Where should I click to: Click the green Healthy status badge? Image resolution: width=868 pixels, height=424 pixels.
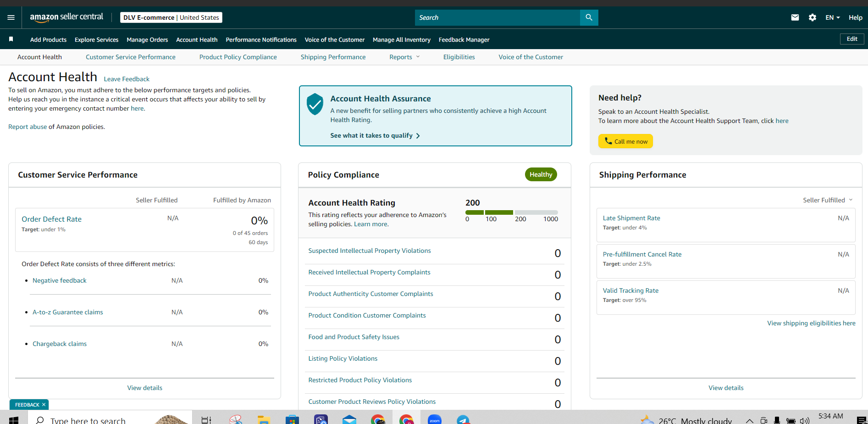click(x=541, y=174)
